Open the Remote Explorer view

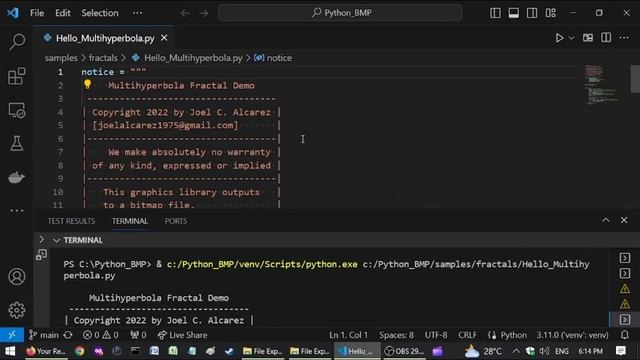point(17,110)
